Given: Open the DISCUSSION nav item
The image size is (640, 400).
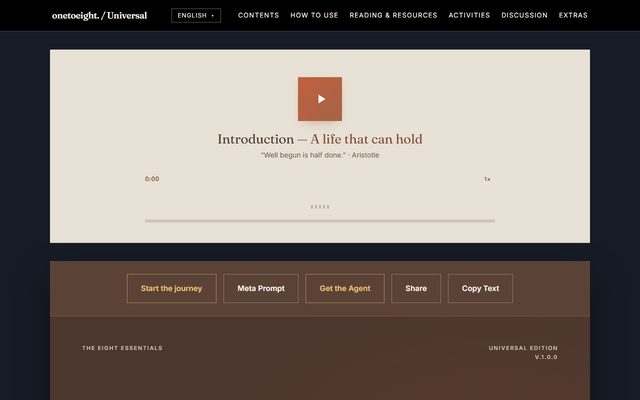Looking at the screenshot, I should 524,15.
